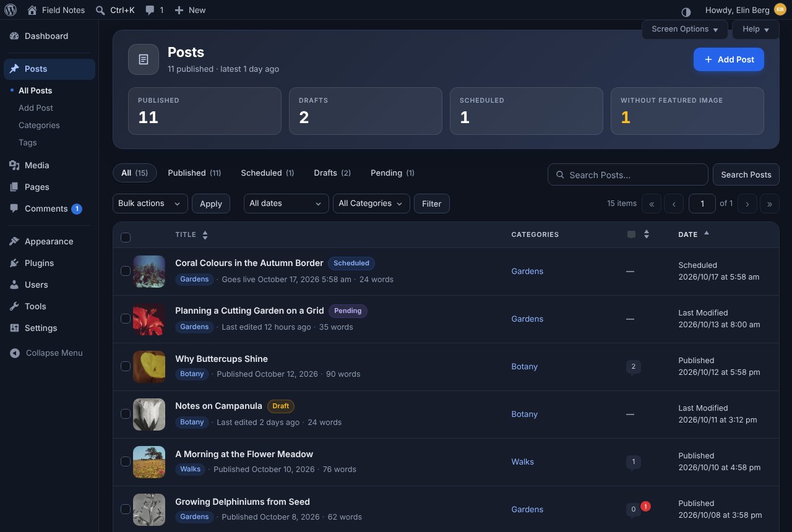Open the Bulk actions dropdown
Viewport: 792px width, 532px height.
(150, 204)
